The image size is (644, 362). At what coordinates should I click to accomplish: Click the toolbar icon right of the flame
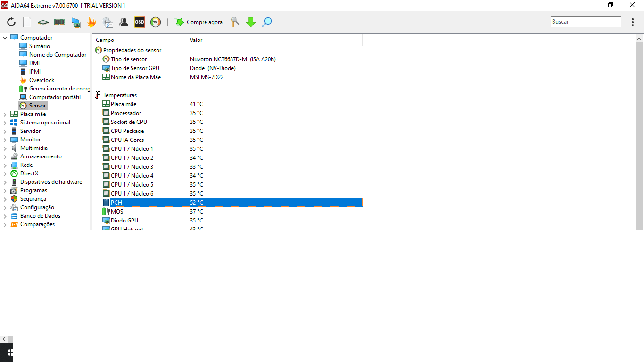pos(107,22)
